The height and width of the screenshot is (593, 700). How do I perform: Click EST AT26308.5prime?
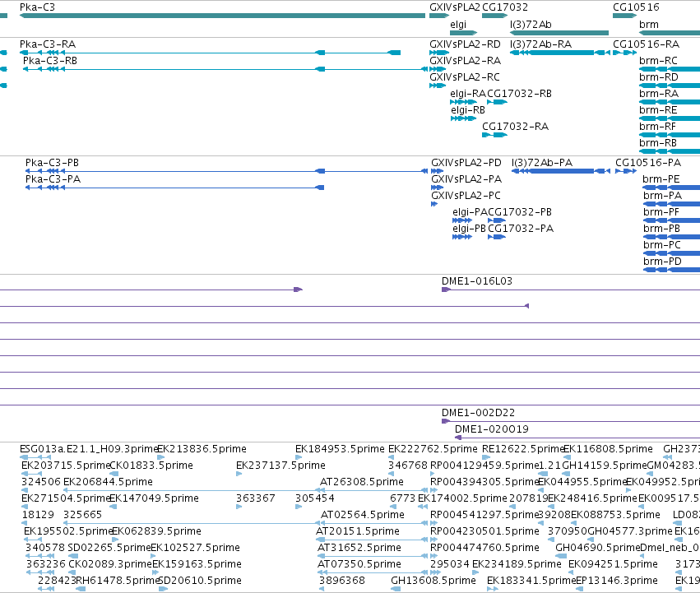tap(373, 490)
